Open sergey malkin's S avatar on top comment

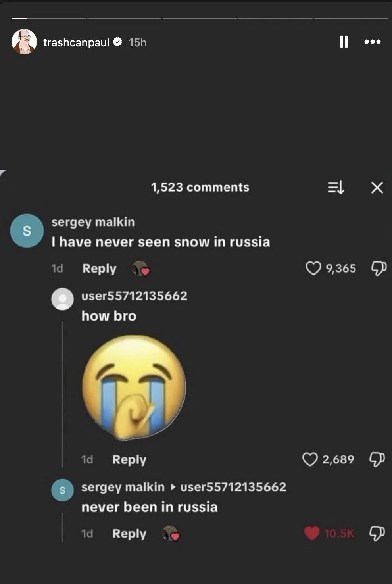[x=27, y=231]
